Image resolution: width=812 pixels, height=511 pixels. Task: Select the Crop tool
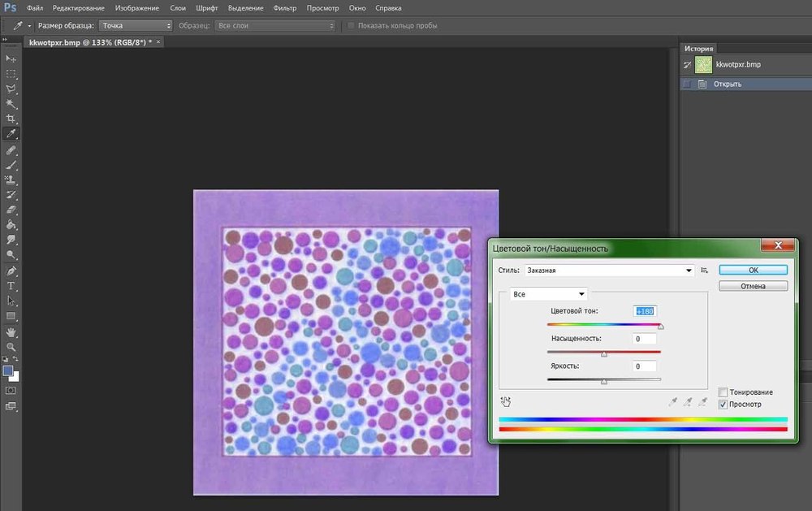pyautogui.click(x=11, y=119)
